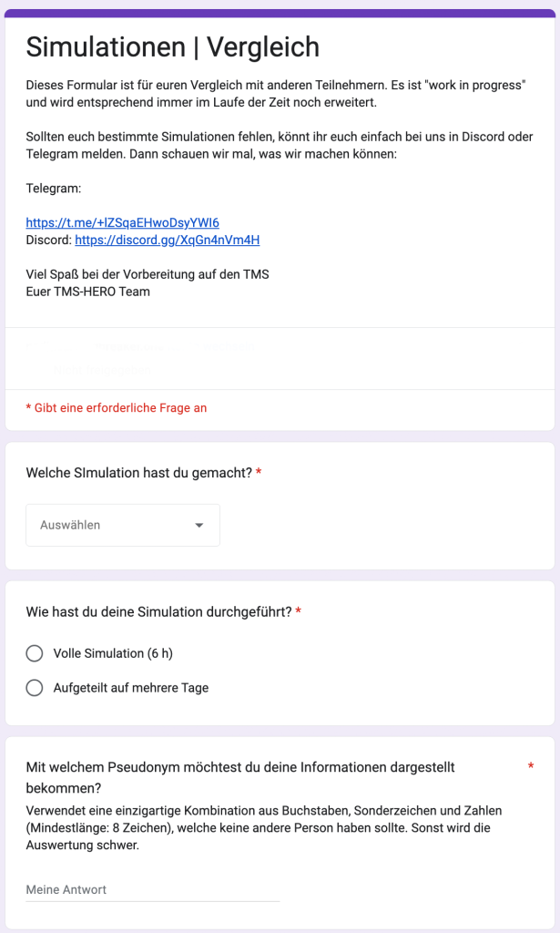The image size is (560, 933).
Task: Click the dropdown arrow beside "Auswählen"
Action: [199, 526]
